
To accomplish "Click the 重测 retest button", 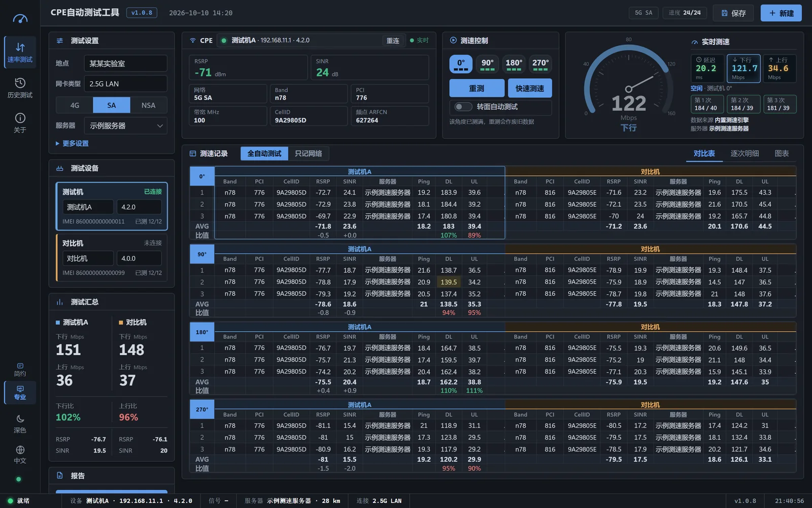I will coord(477,88).
